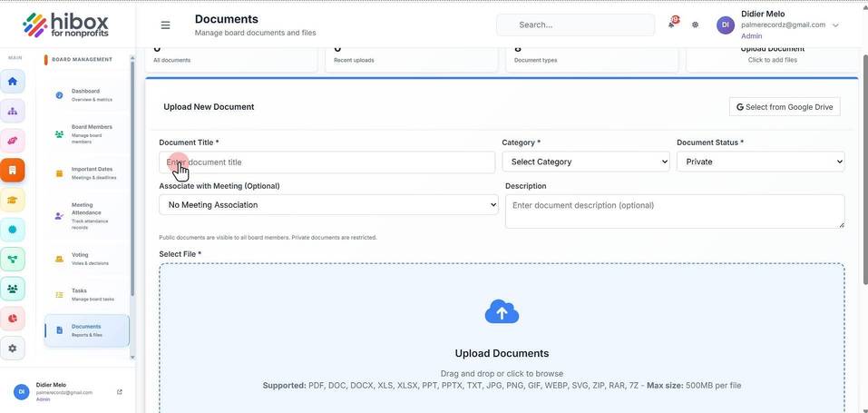Click the DI avatar in sidebar footer
The height and width of the screenshot is (413, 868).
[21, 392]
